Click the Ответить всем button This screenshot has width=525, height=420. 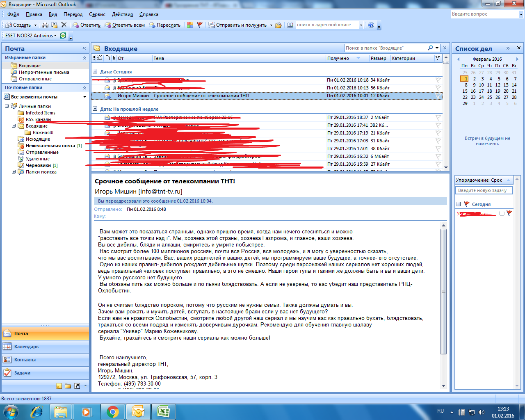coord(125,25)
